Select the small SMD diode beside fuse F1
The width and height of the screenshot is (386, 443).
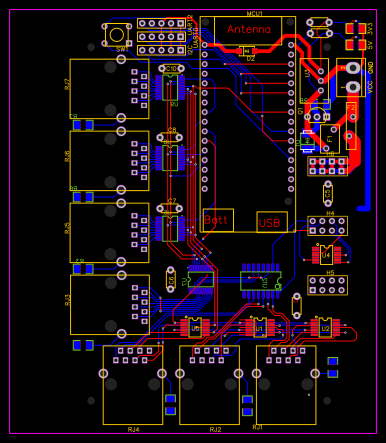pyautogui.click(x=307, y=141)
